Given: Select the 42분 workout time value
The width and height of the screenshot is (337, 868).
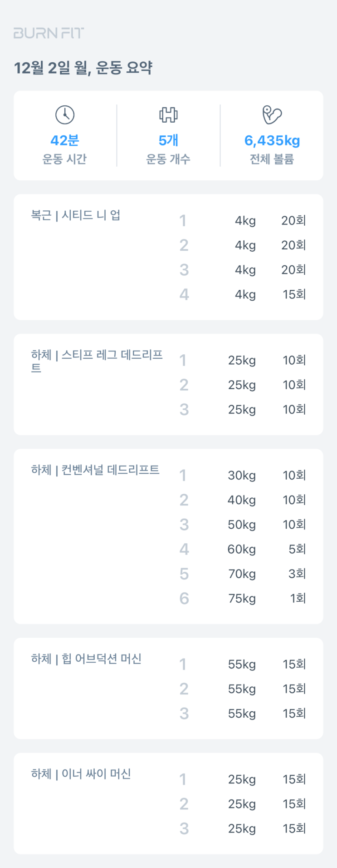Looking at the screenshot, I should [x=65, y=140].
